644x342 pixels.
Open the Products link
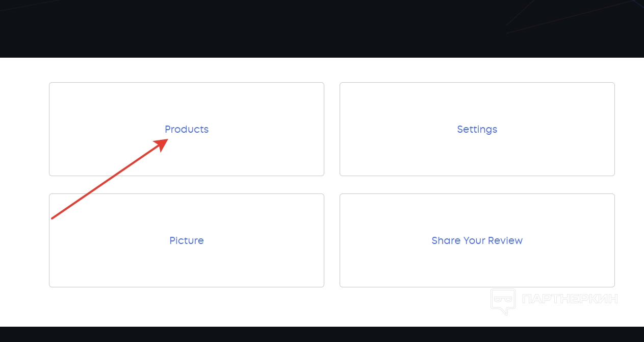(x=187, y=129)
